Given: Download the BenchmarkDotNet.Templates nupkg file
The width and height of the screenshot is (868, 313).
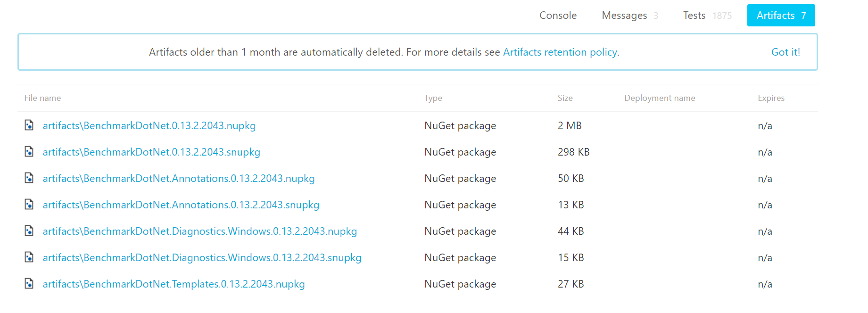Looking at the screenshot, I should pyautogui.click(x=174, y=284).
